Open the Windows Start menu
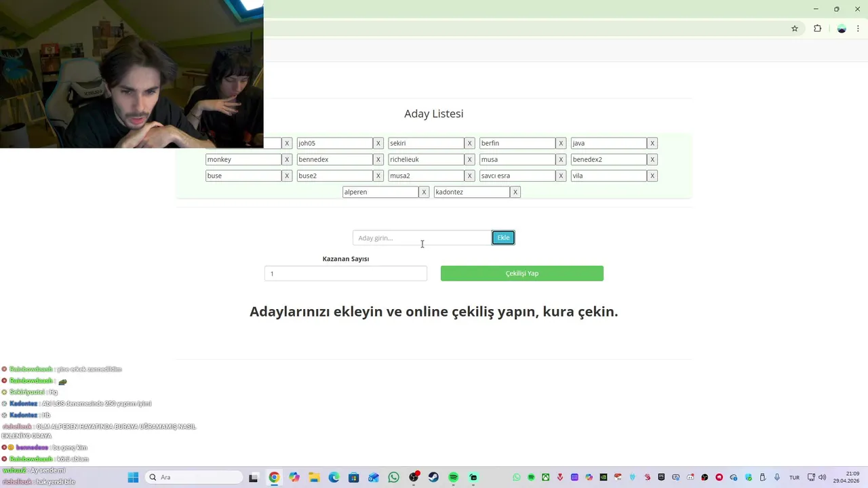Image resolution: width=868 pixels, height=488 pixels. [133, 477]
